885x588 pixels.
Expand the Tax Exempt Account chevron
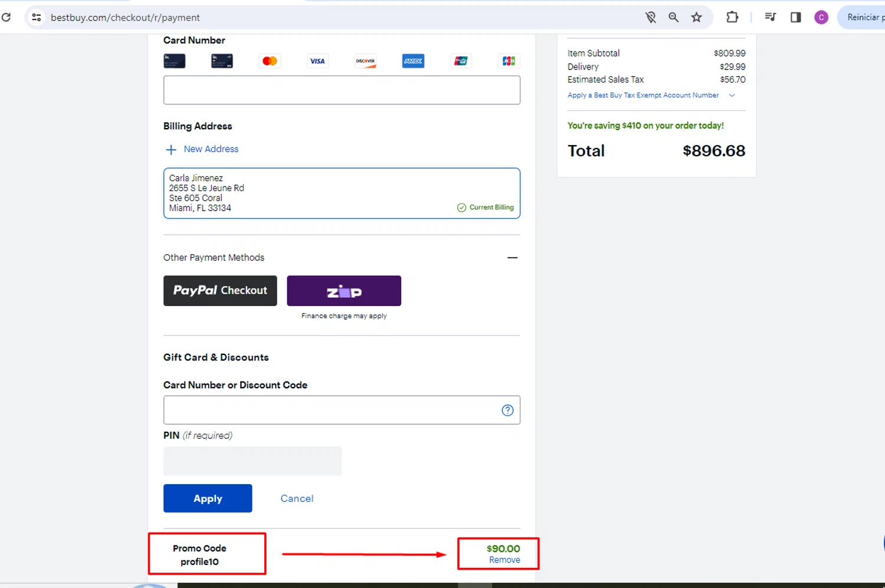coord(732,96)
